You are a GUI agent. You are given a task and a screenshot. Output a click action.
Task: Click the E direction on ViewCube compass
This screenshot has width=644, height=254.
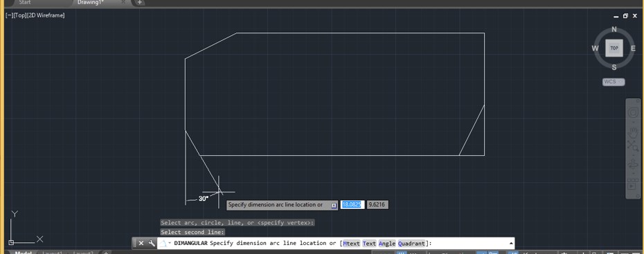click(634, 48)
